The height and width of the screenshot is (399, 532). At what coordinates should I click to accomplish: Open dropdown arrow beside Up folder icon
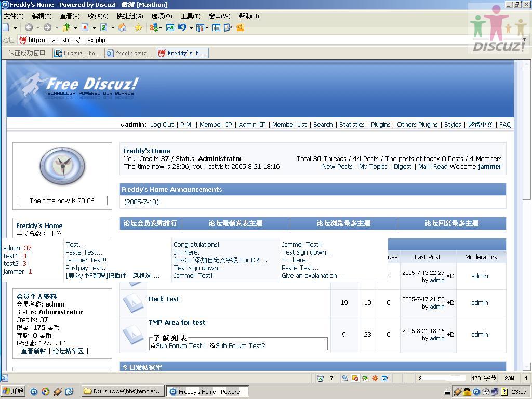pyautogui.click(x=75, y=28)
